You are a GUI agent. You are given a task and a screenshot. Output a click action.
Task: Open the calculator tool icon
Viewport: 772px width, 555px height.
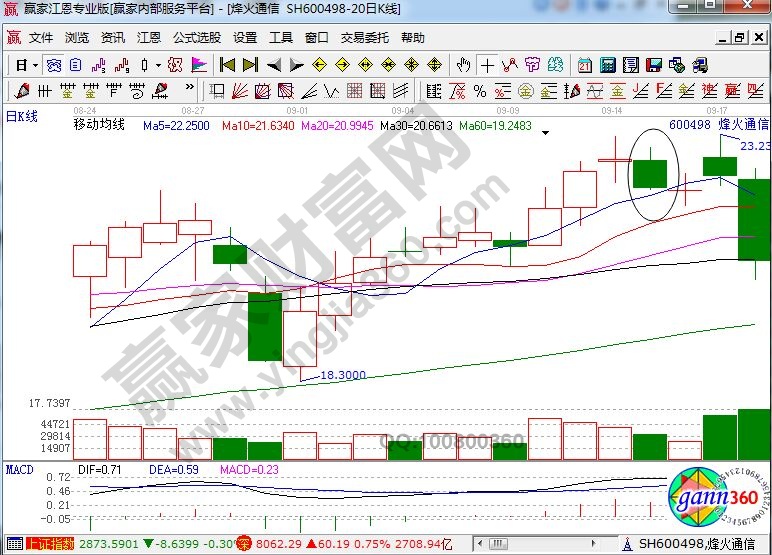608,65
